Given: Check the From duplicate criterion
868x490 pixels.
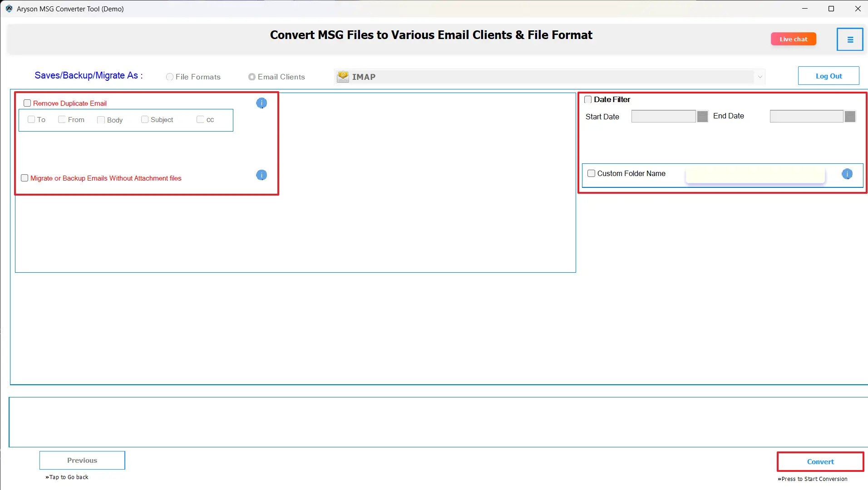Looking at the screenshot, I should (62, 119).
